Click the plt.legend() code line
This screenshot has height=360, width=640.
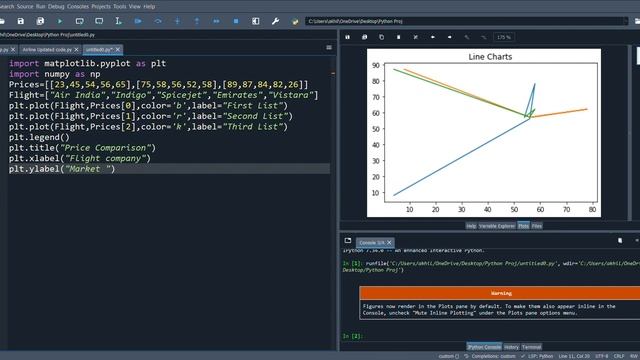coord(40,137)
